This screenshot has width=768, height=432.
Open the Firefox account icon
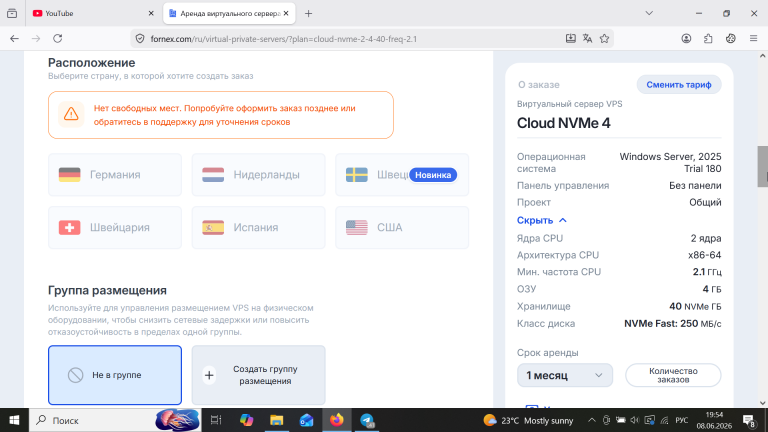point(686,38)
